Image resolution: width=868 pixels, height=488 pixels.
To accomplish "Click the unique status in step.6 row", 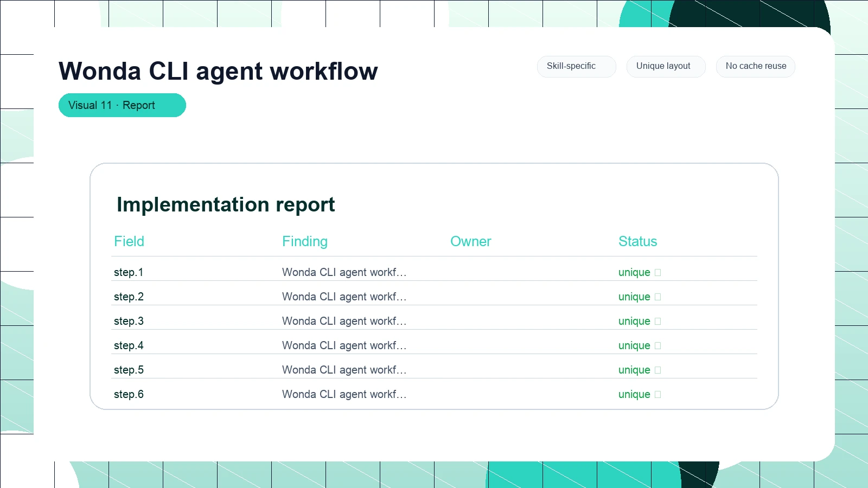I will [x=634, y=394].
